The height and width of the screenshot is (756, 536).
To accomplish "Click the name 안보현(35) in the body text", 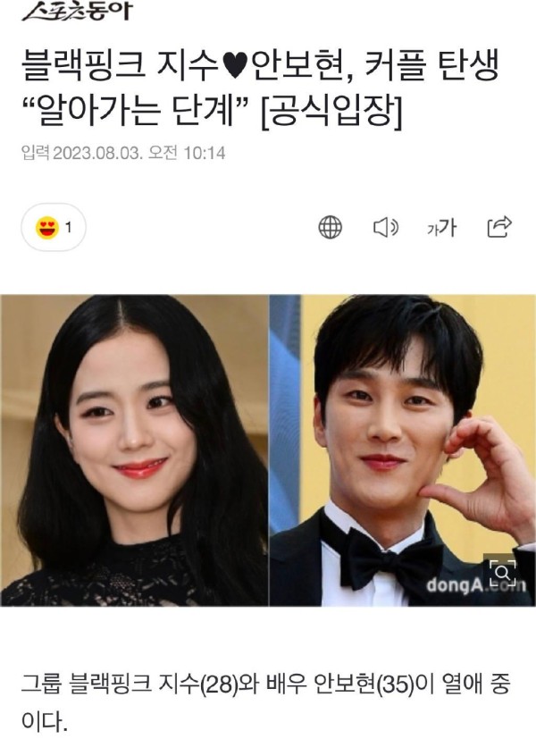I will coord(364,685).
